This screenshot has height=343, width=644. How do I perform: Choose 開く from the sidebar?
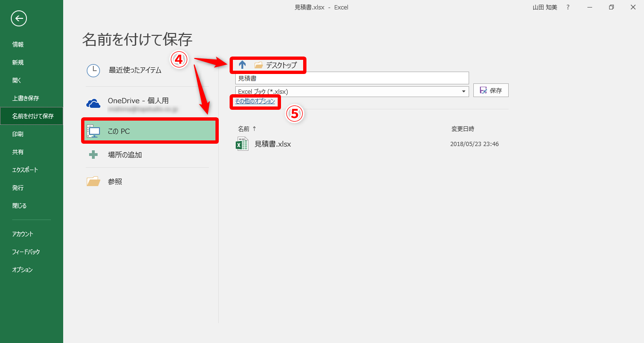pos(17,80)
